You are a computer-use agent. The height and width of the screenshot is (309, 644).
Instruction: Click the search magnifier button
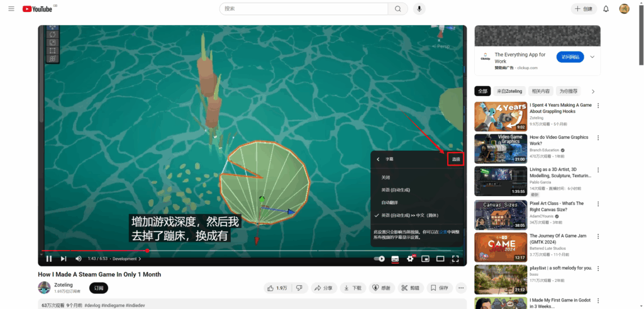pyautogui.click(x=397, y=9)
